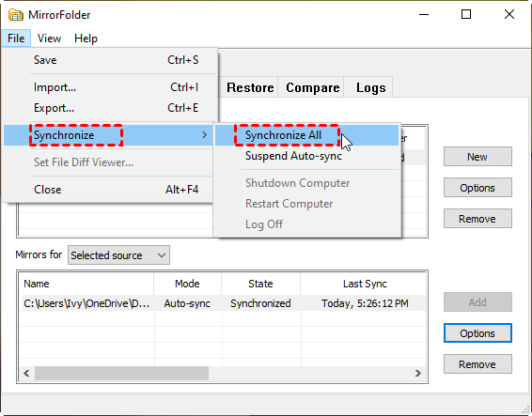This screenshot has width=532, height=416.
Task: Switch to the Restore tab
Action: (x=250, y=87)
